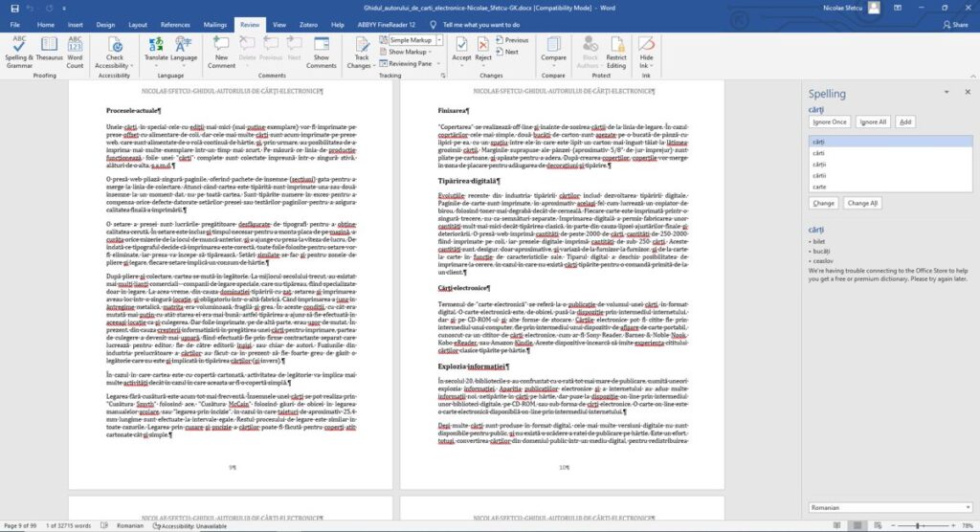The image size is (980, 532).
Task: Switch to Read Mode view
Action: 836,525
